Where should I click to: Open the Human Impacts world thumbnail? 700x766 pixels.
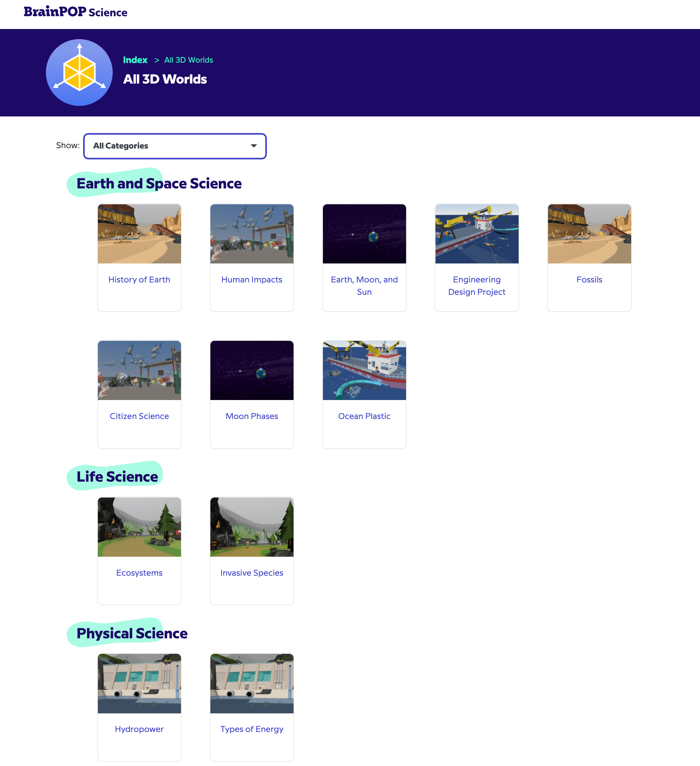click(x=252, y=234)
